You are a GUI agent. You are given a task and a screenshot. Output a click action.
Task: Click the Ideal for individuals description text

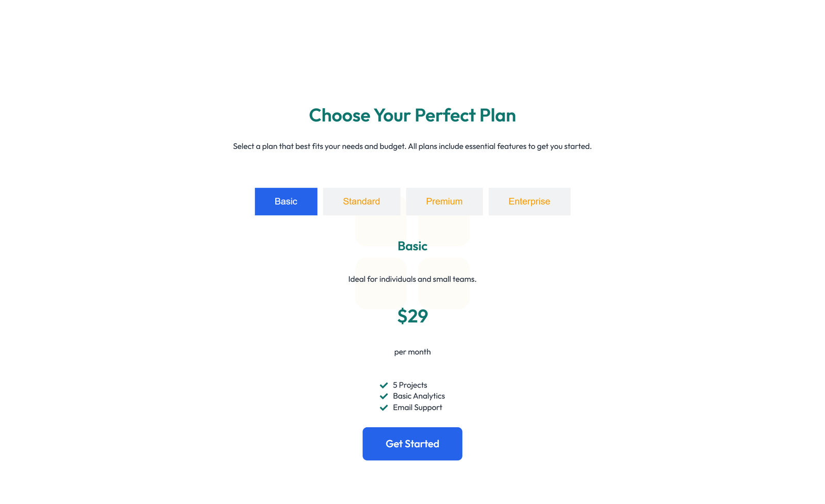[412, 279]
